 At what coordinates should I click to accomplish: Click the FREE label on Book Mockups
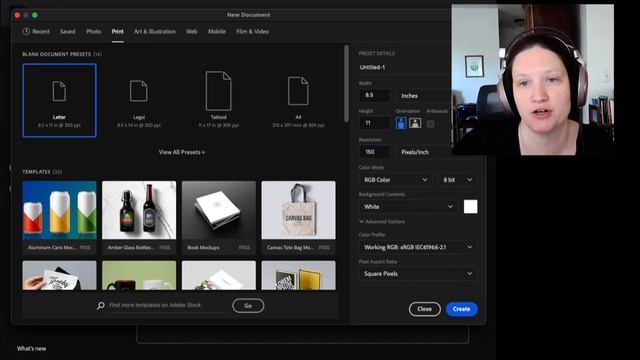pyautogui.click(x=244, y=247)
